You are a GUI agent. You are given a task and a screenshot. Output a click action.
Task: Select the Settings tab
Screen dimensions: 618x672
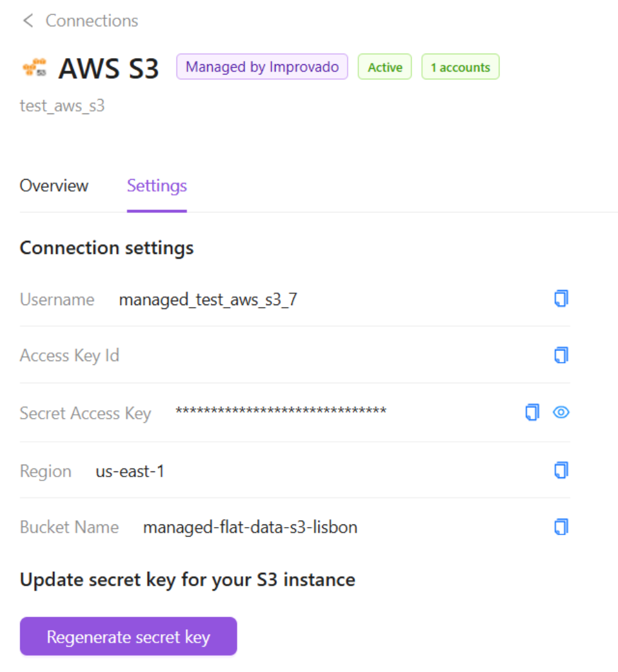(157, 186)
